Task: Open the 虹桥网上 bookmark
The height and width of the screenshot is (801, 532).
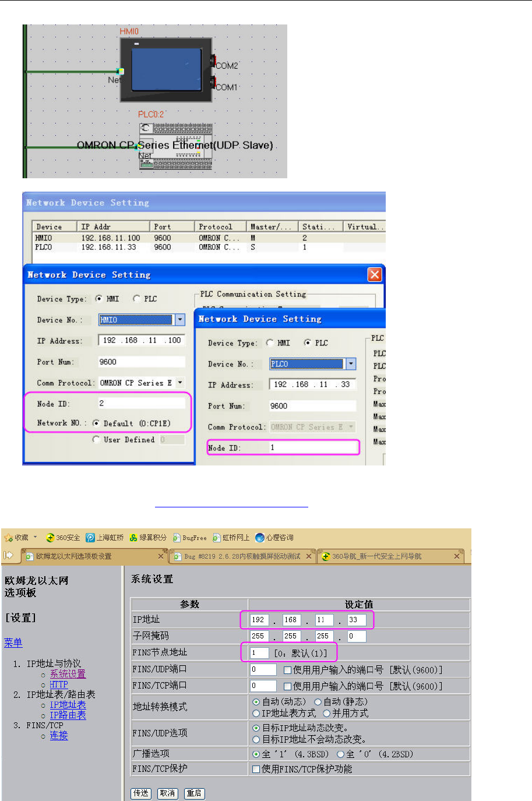Action: 231,538
